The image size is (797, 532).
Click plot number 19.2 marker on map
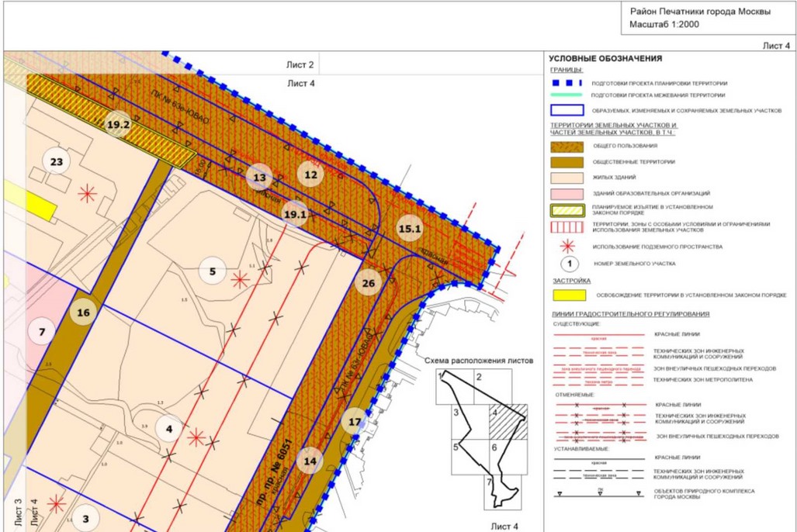(118, 125)
